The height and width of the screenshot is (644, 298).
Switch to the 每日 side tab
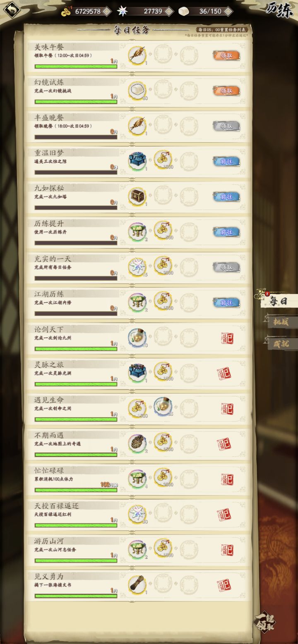278,301
